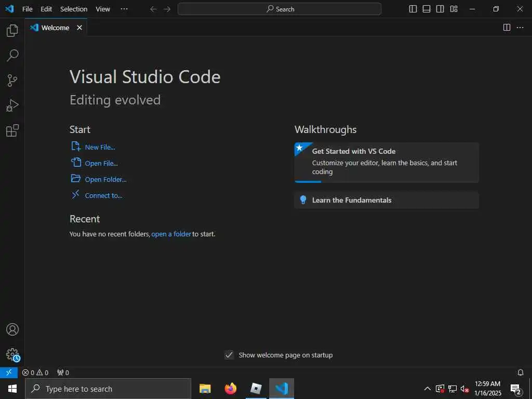Viewport: 532px width, 399px height.
Task: Expand the hidden menus ellipsis in menu bar
Action: (124, 9)
